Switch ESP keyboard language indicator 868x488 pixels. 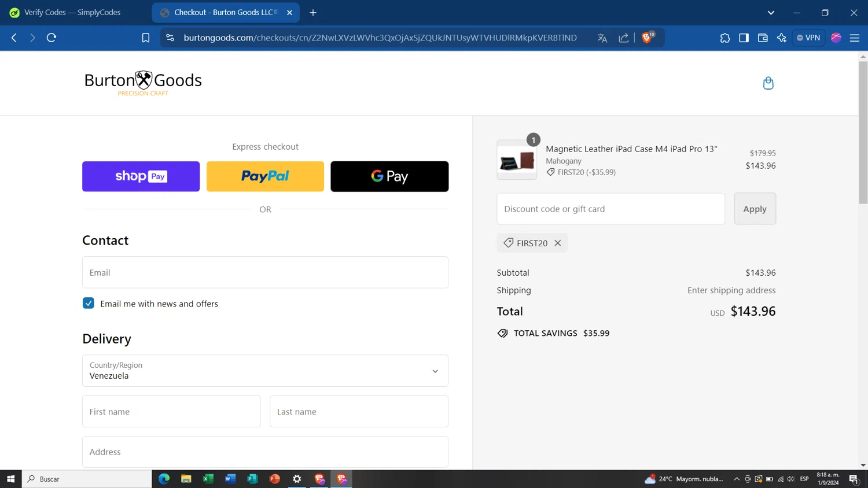coord(804,479)
